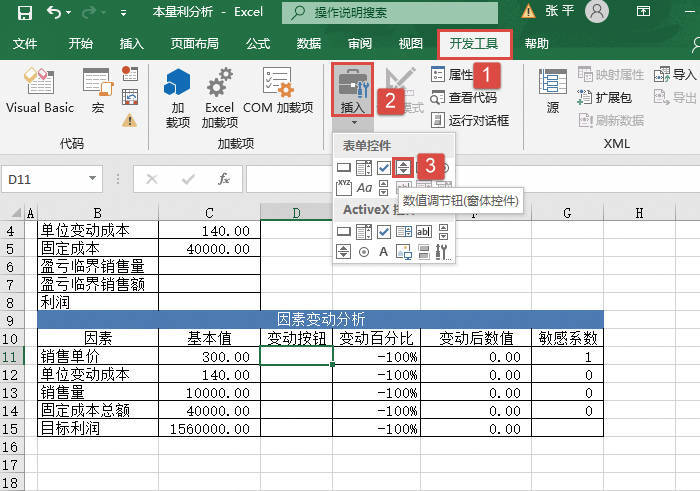Image resolution: width=700 pixels, height=491 pixels.
Task: Open the Undo history dropdown arrow
Action: [69, 12]
